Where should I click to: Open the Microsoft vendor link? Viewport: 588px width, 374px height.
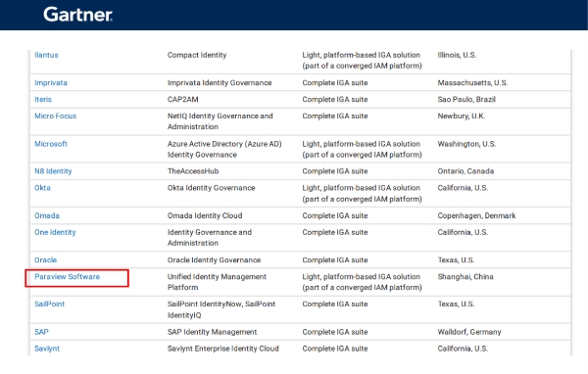point(51,144)
